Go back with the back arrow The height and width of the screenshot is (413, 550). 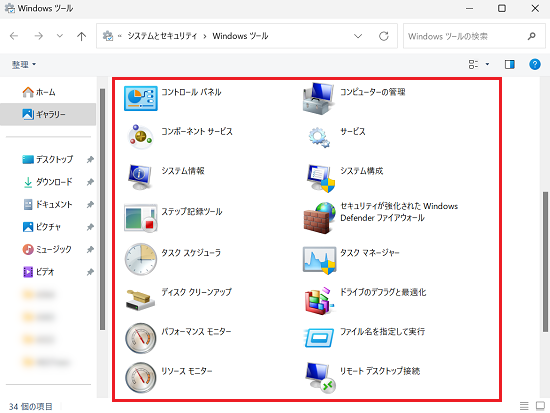[14, 36]
